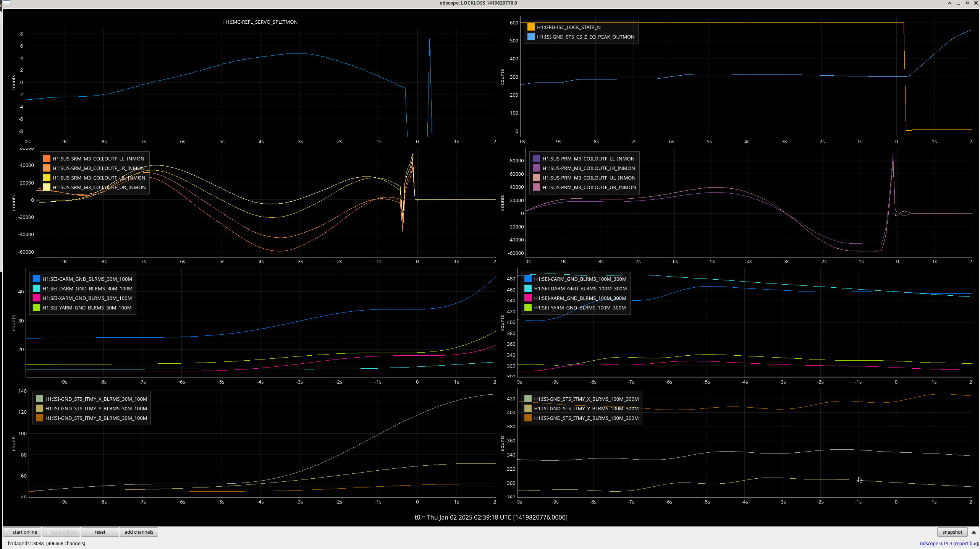Click the 80000 y-axis tick of PRM plot
Screen dimensions: 980x549
click(516, 160)
